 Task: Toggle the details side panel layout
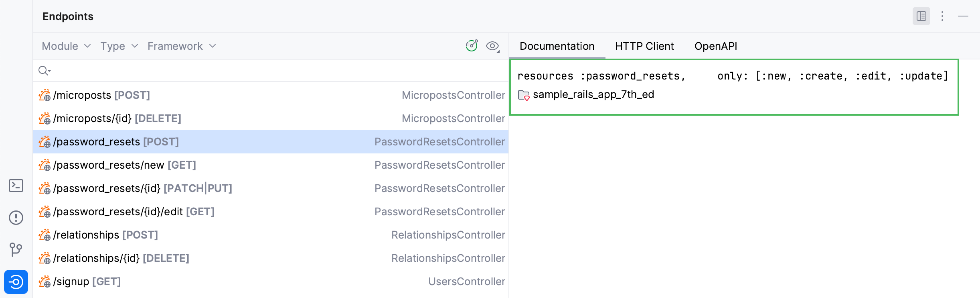tap(921, 16)
